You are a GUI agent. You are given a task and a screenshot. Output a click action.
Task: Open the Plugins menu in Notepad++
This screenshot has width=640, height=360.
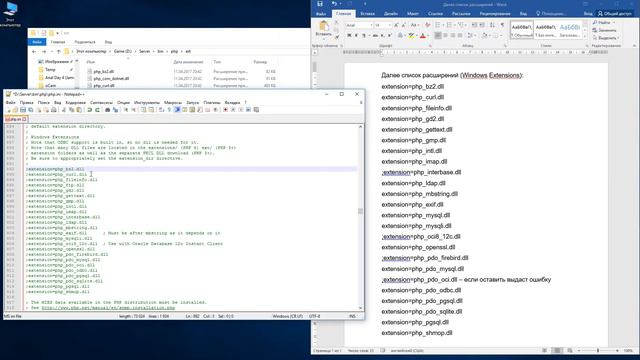click(x=212, y=103)
